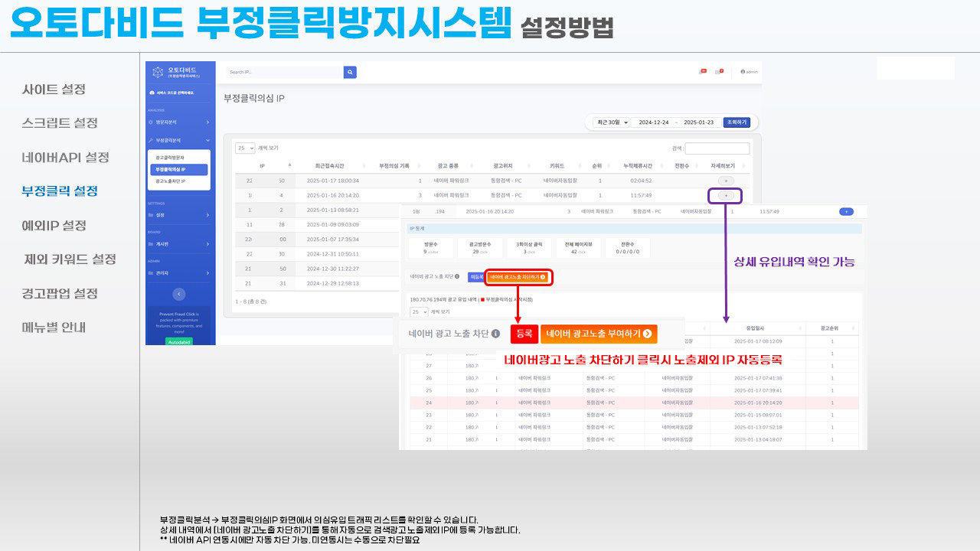
Task: Click the 조회하기 search button
Action: (737, 122)
